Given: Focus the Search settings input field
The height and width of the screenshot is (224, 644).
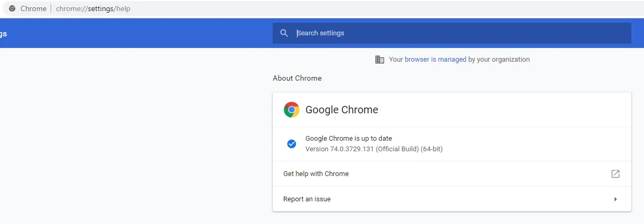Looking at the screenshot, I should click(459, 33).
